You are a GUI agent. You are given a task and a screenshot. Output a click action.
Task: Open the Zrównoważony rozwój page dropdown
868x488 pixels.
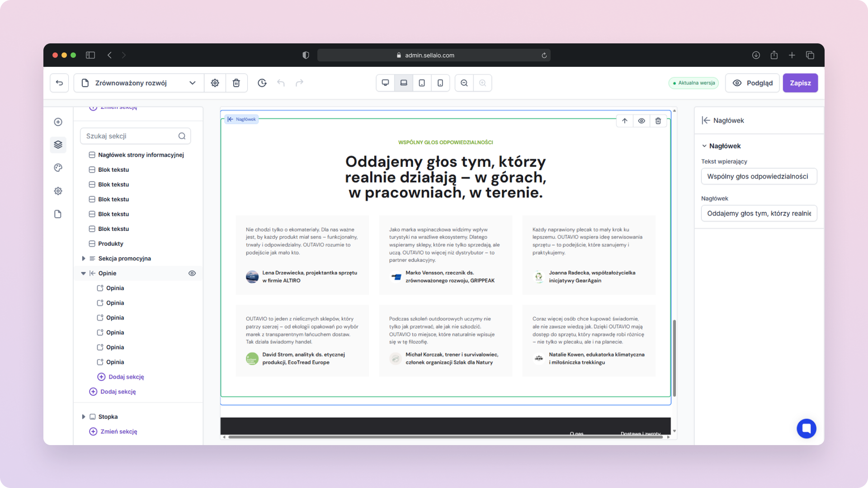(139, 83)
